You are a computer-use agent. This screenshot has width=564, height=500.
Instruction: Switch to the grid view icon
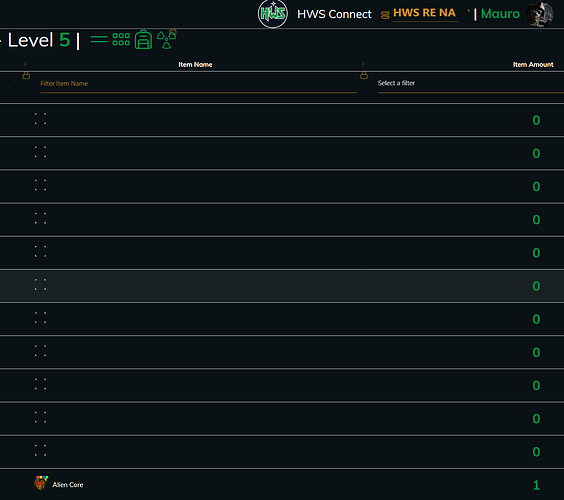[x=121, y=39]
